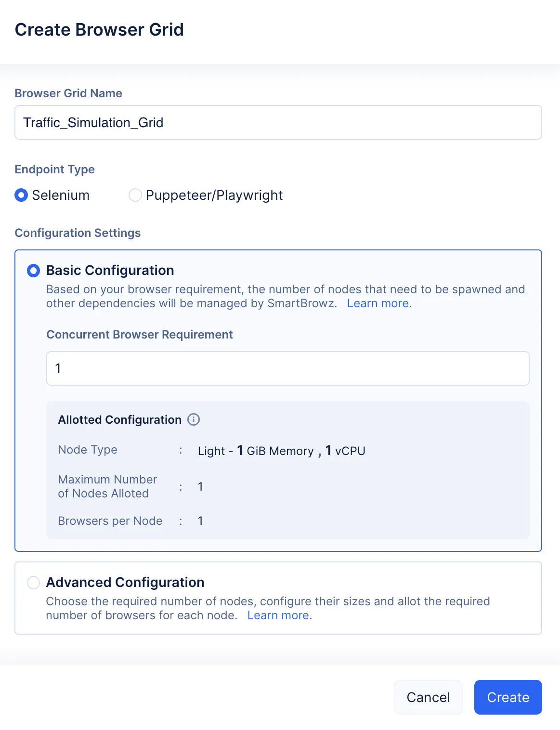Click the Browsers per Node row
The height and width of the screenshot is (730, 560).
coord(110,521)
